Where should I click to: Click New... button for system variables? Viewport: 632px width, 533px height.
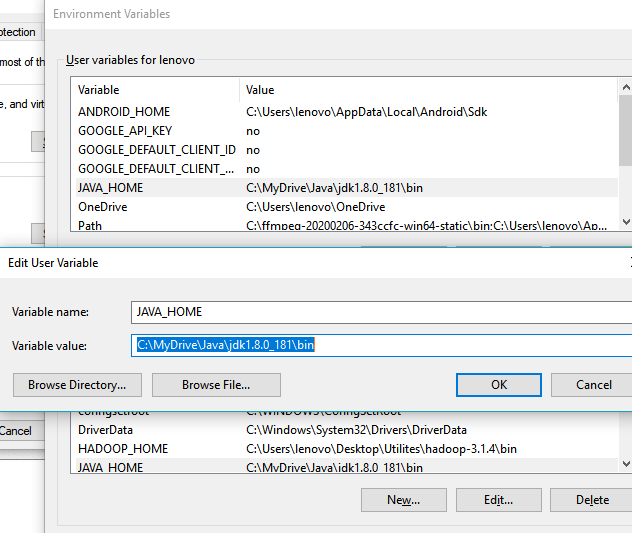403,500
